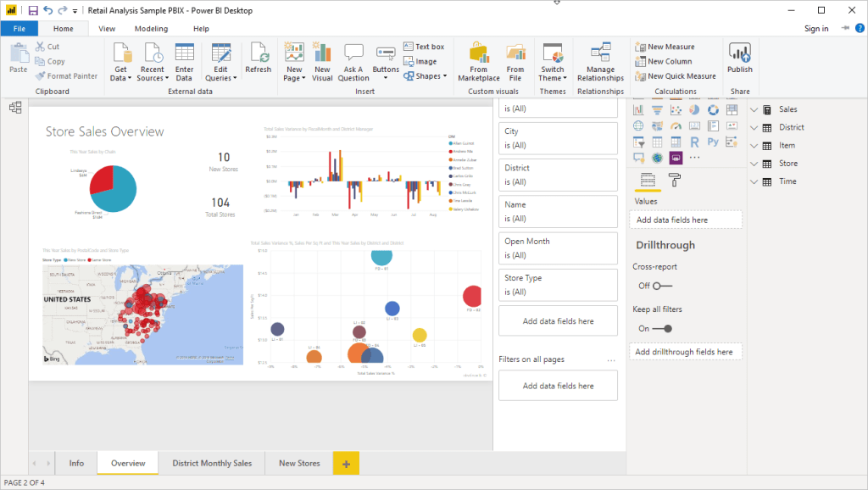Create a New Measure
This screenshot has height=490, width=868.
(669, 47)
